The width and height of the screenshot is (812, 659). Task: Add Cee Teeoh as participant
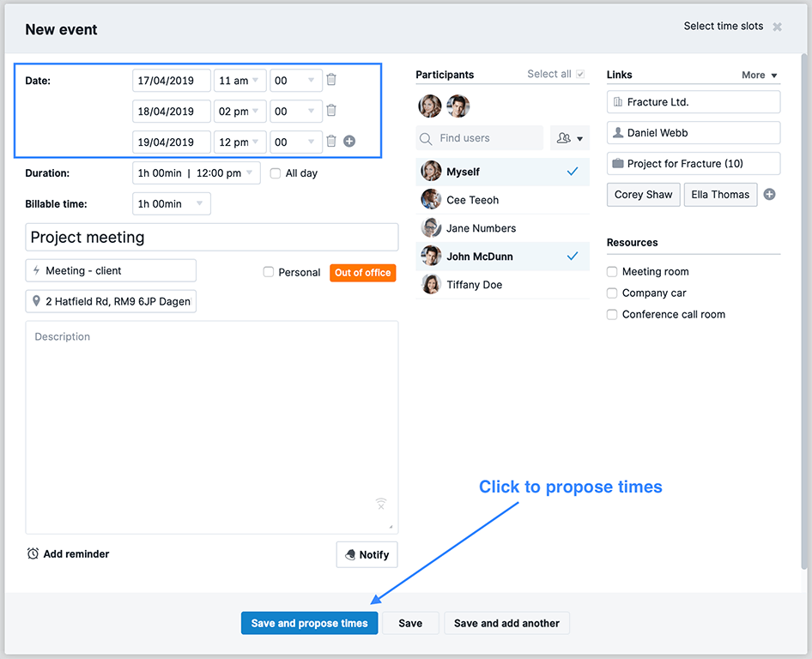pos(502,200)
